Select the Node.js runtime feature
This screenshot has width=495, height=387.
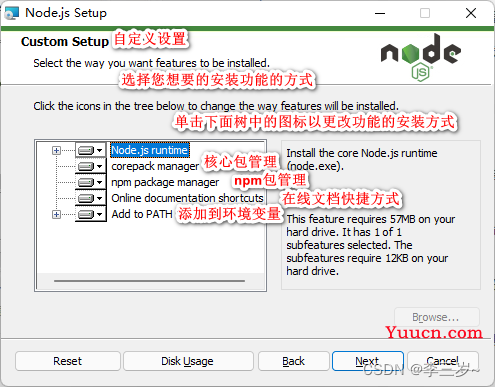(150, 150)
